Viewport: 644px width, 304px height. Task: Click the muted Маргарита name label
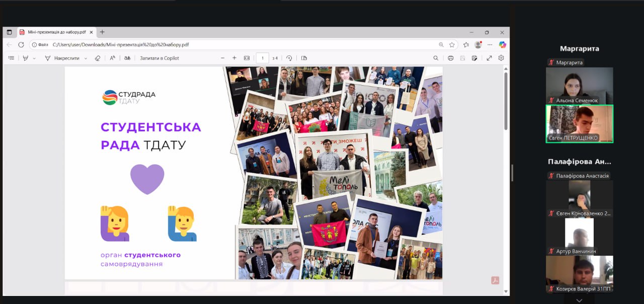566,62
